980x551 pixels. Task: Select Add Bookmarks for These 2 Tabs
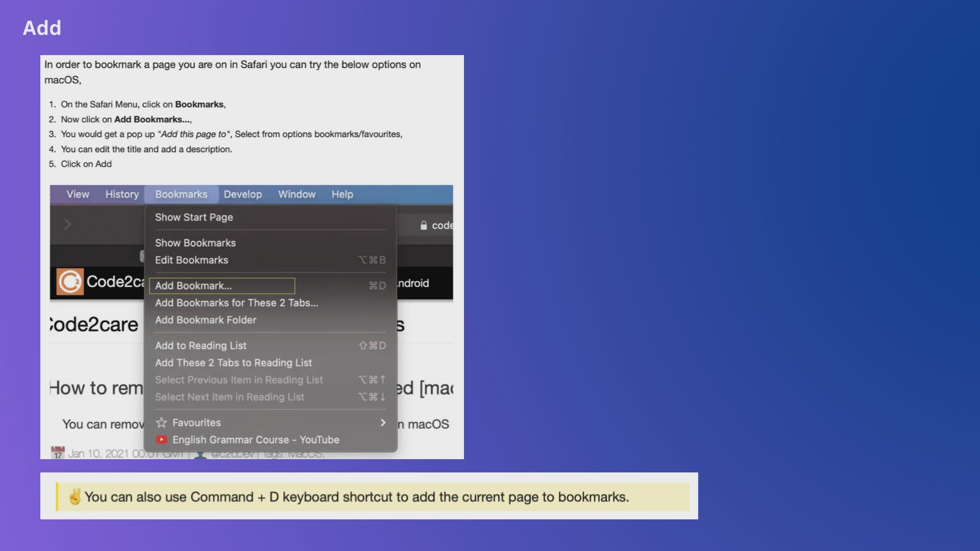tap(236, 303)
